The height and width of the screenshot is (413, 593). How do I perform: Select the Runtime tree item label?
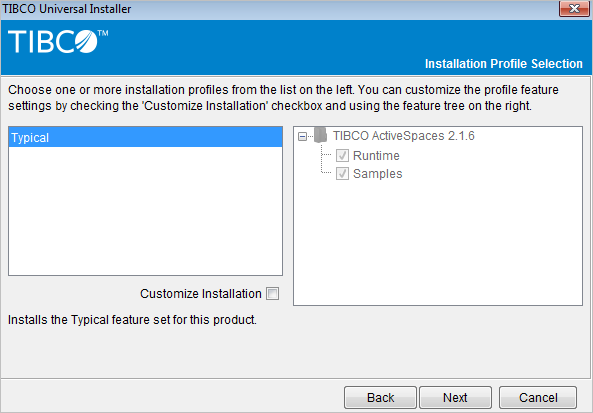tap(376, 155)
